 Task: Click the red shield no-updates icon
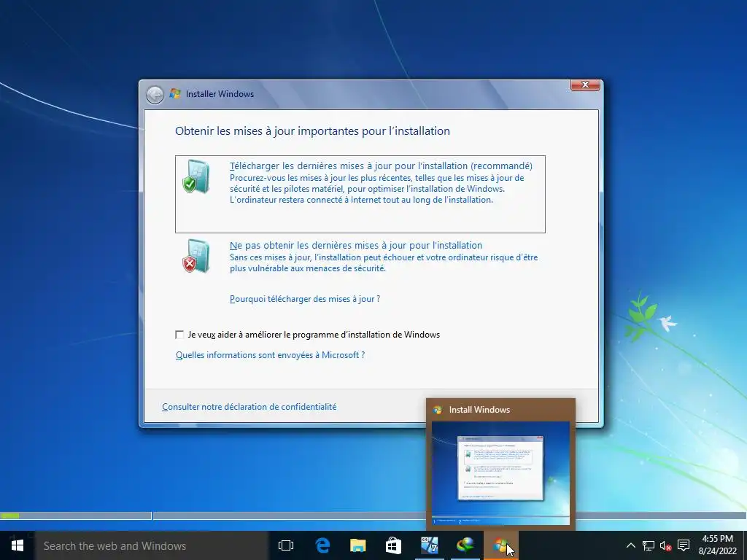click(196, 256)
